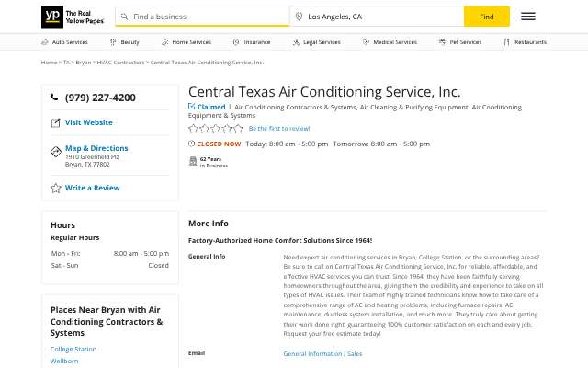The height and width of the screenshot is (368, 588).
Task: Click the Legal Services icon
Action: 296,42
